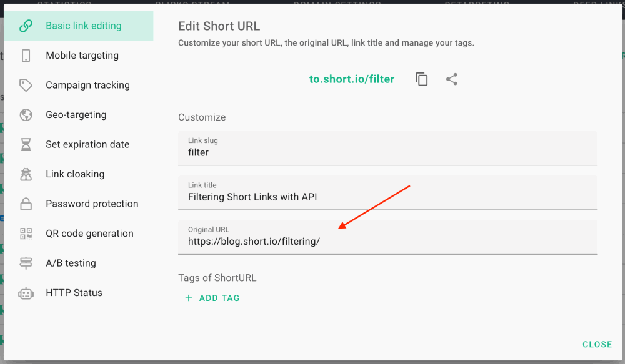The width and height of the screenshot is (625, 364).
Task: Go to Geo-targeting settings
Action: point(79,115)
